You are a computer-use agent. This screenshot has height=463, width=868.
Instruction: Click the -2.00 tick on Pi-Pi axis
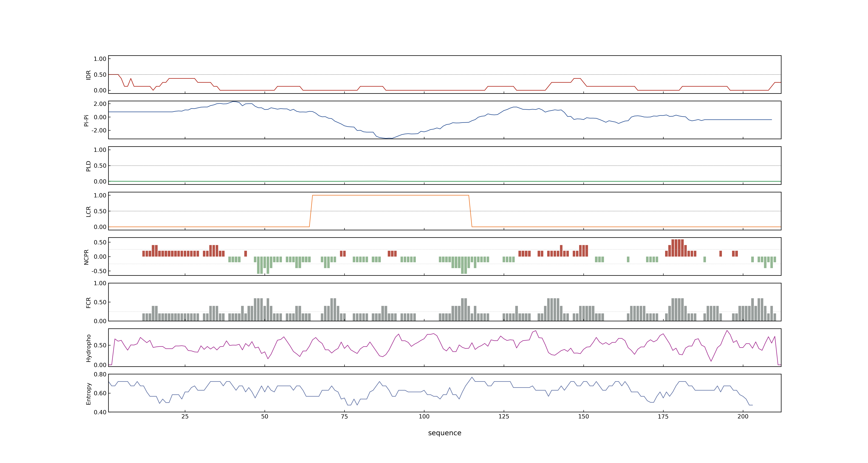pyautogui.click(x=99, y=130)
